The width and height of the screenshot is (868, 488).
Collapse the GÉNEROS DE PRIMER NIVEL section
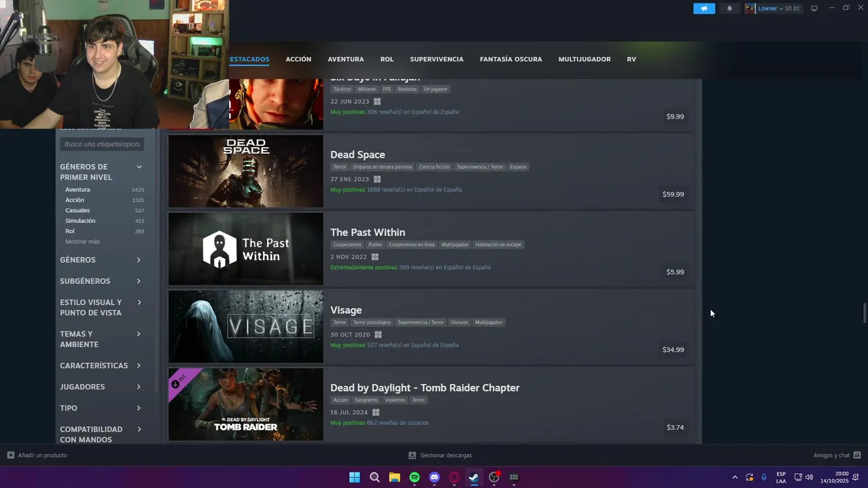(139, 167)
